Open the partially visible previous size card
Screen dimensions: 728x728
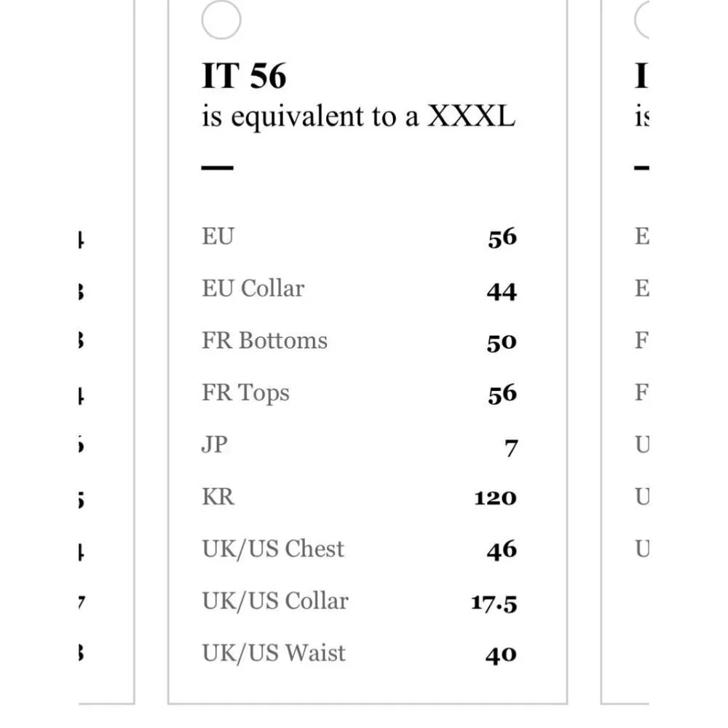107,352
